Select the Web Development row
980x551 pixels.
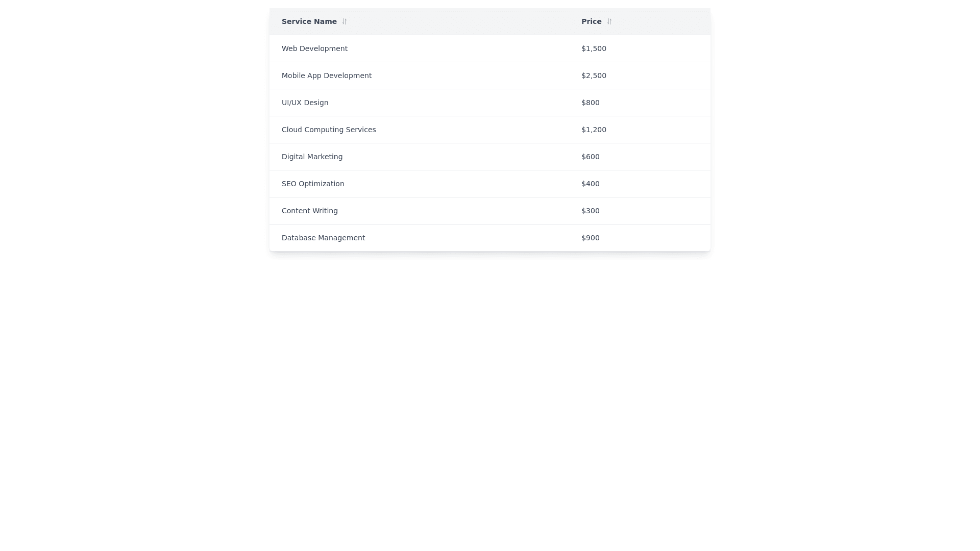[x=314, y=48]
